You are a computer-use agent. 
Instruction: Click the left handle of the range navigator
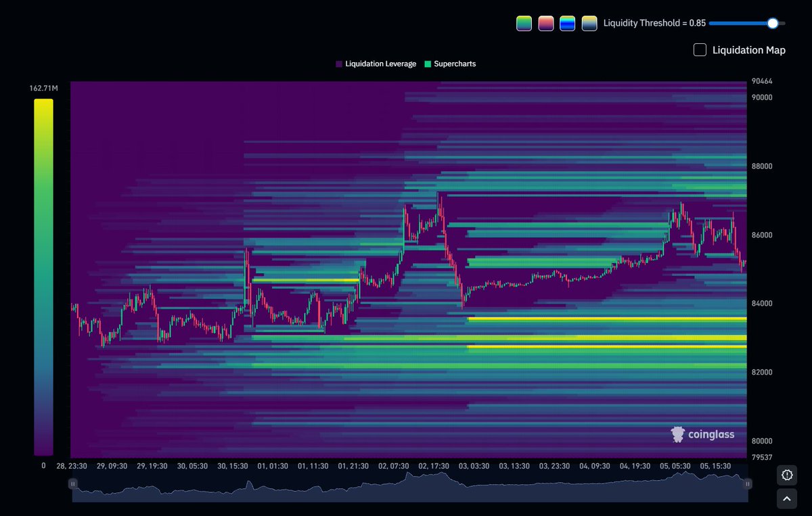(x=72, y=484)
